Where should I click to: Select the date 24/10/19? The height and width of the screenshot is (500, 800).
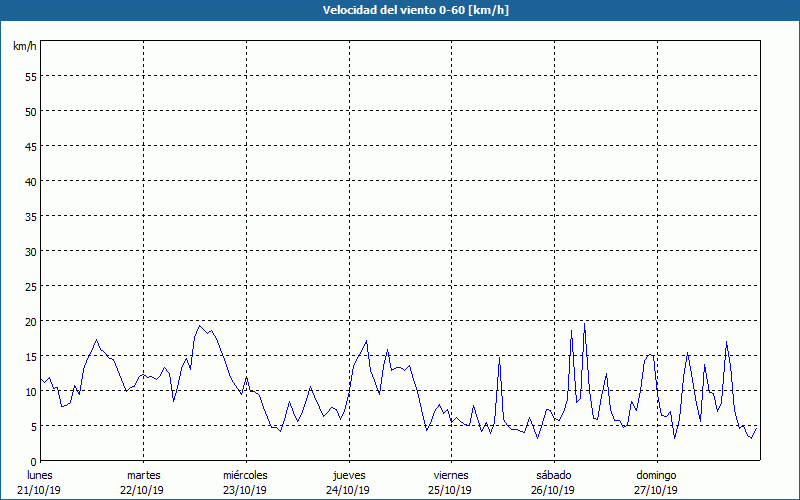(x=348, y=490)
